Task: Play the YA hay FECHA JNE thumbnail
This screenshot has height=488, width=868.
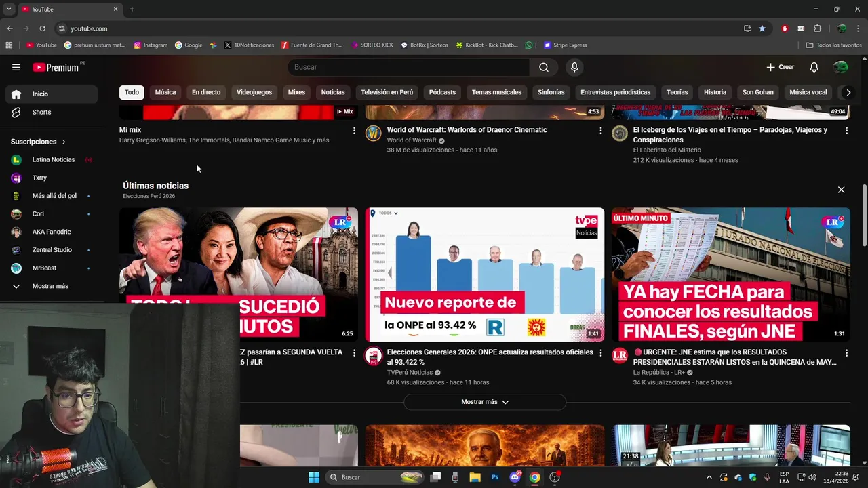Action: (x=731, y=274)
